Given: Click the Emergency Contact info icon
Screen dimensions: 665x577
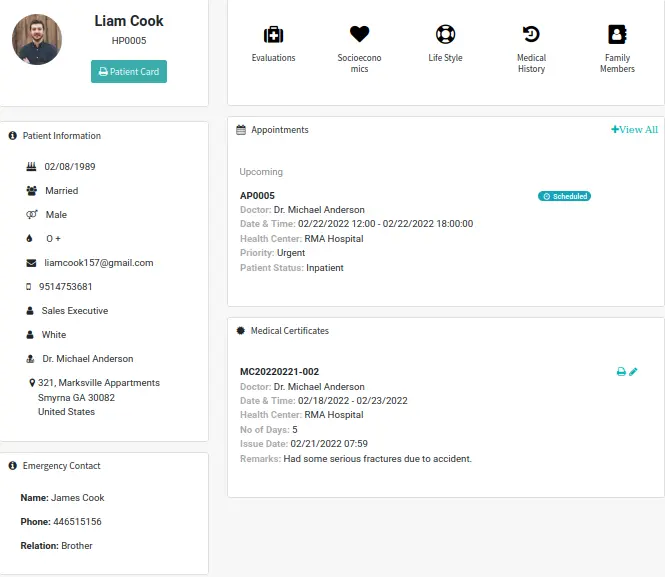Looking at the screenshot, I should (12, 466).
